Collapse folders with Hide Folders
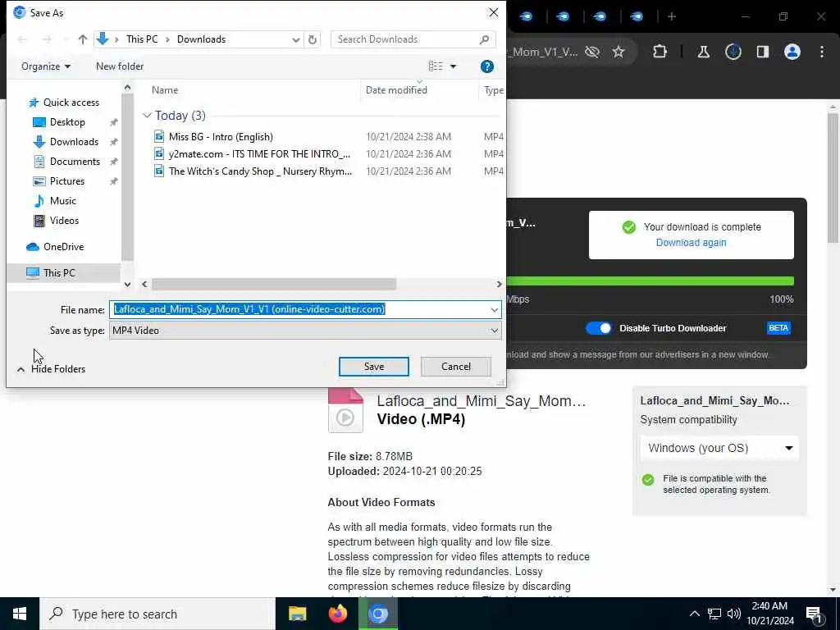This screenshot has height=630, width=840. pyautogui.click(x=52, y=369)
